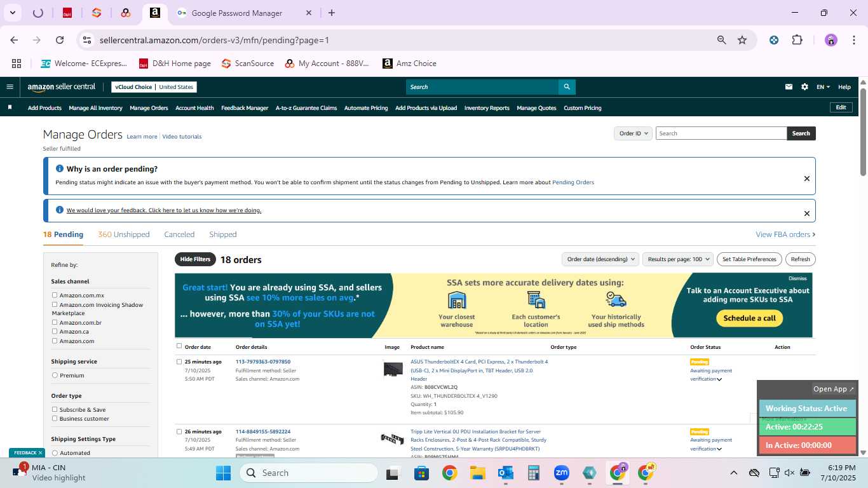Expand Awaiting payment verification for the ASUS order

719,379
